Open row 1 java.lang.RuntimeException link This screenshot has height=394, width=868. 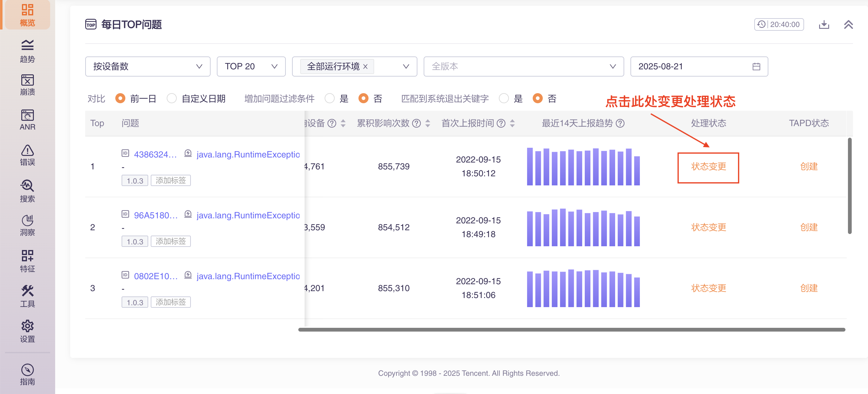248,155
